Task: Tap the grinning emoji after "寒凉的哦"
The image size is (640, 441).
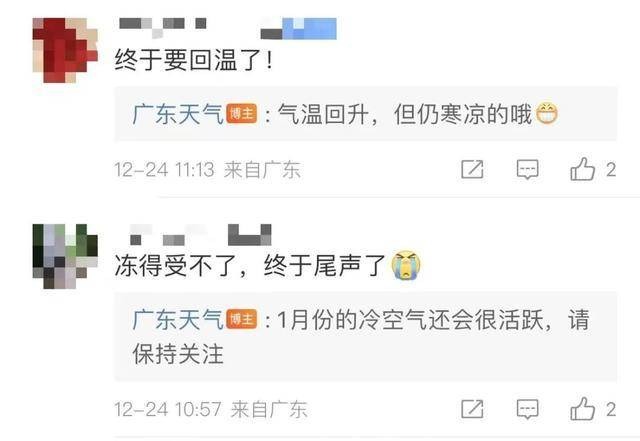Action: pyautogui.click(x=547, y=114)
